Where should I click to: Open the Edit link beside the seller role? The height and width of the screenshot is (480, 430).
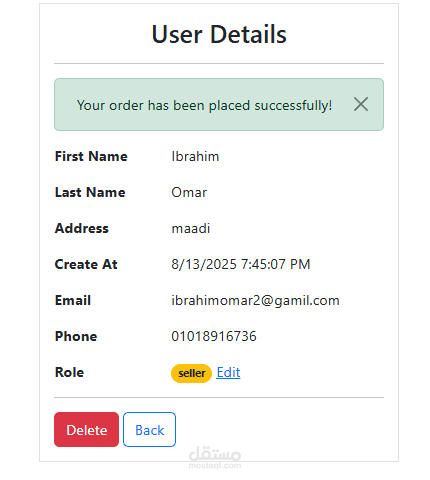(x=228, y=372)
